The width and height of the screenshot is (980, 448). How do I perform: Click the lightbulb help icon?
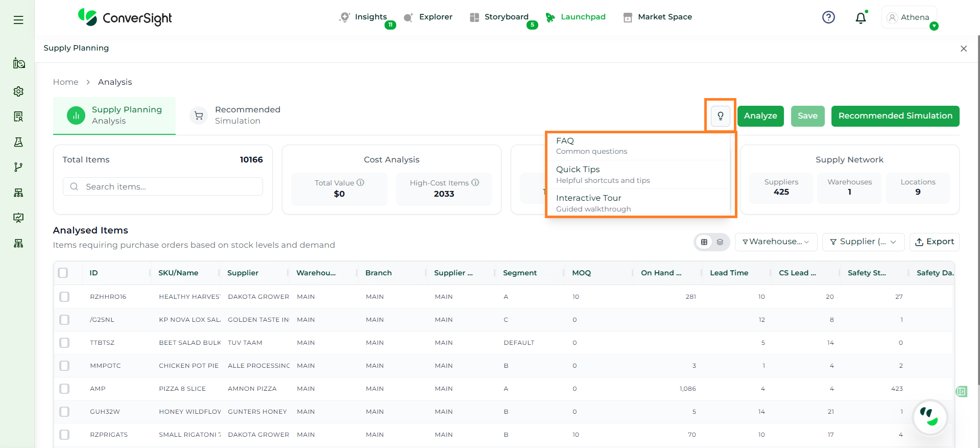tap(720, 116)
